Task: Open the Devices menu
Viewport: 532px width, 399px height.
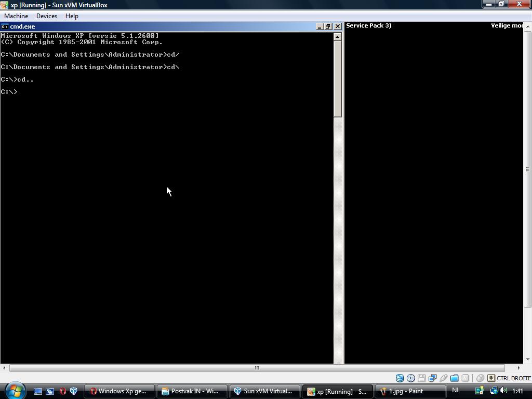Action: tap(47, 16)
